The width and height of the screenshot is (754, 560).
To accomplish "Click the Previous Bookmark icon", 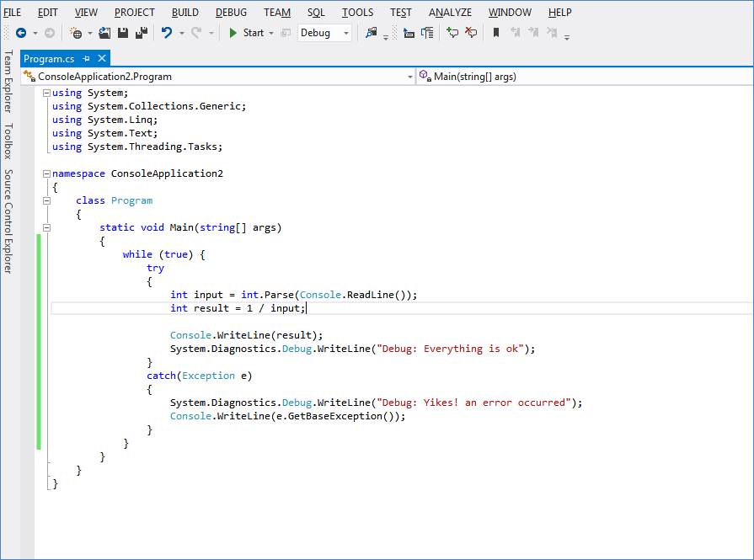I will coord(516,33).
